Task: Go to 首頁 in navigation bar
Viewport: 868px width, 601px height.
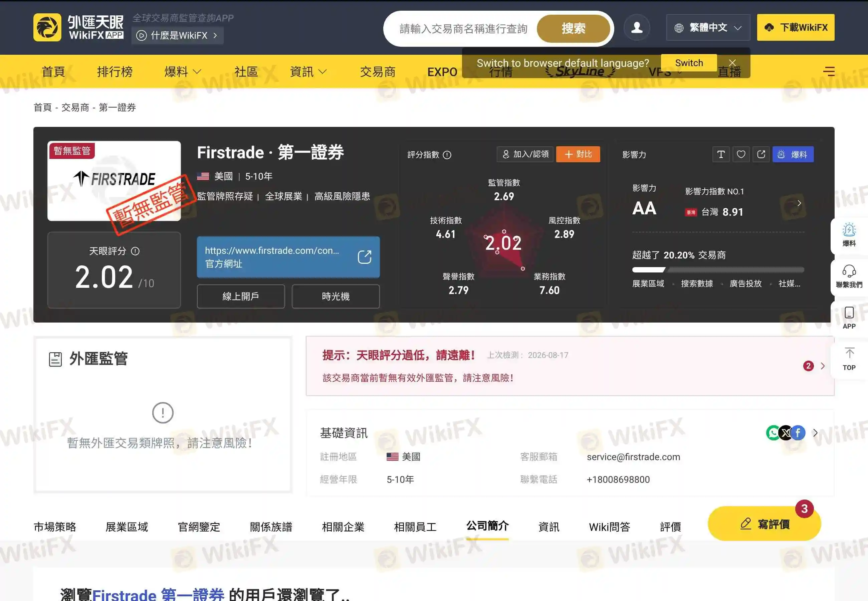Action: tap(53, 71)
